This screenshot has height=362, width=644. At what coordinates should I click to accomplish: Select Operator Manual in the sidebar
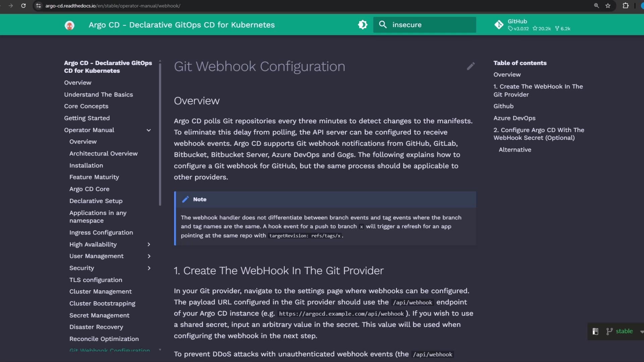coord(89,130)
